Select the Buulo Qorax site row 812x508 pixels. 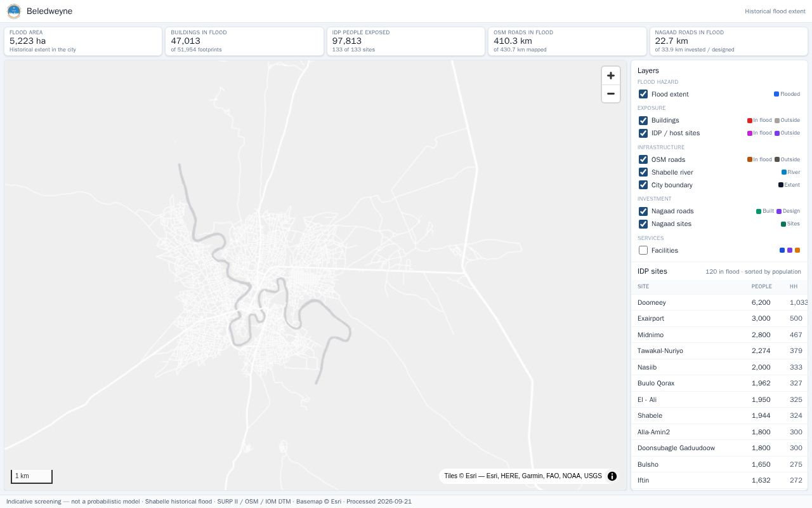[x=719, y=384]
